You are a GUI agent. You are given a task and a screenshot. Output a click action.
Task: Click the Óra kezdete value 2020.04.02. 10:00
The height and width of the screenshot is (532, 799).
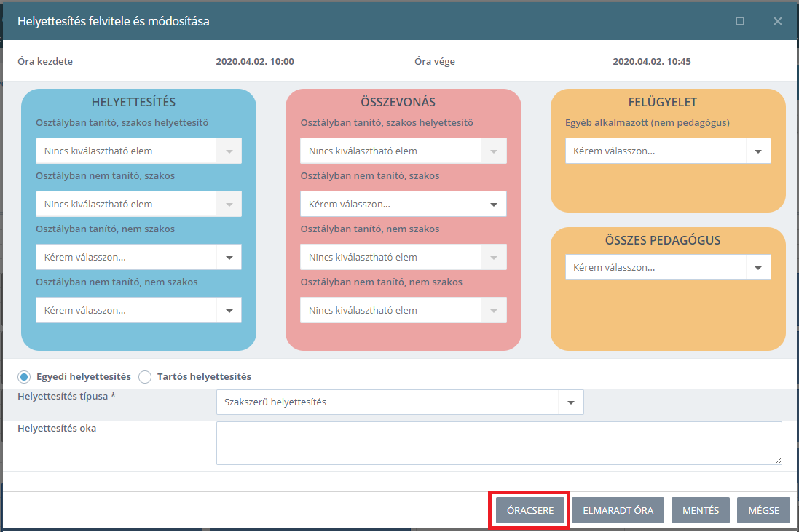coord(255,62)
